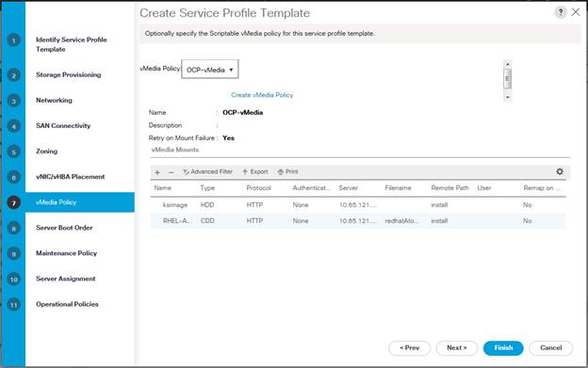
Task: Click step 1 circle icon in wizard
Action: point(14,40)
